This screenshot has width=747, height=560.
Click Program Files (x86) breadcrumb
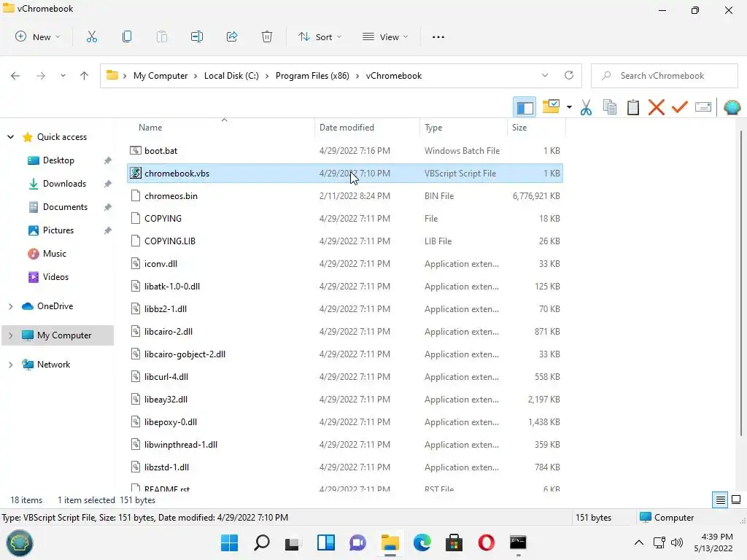pos(312,76)
